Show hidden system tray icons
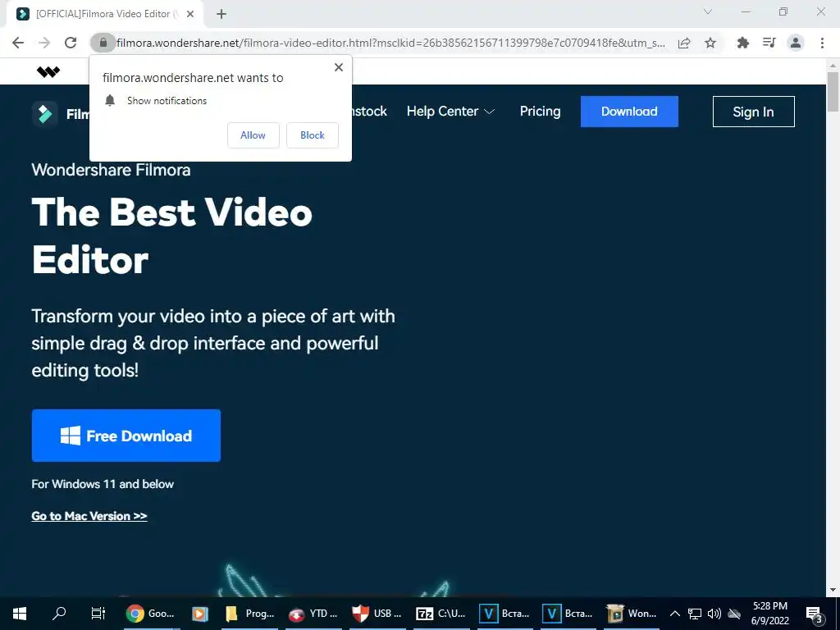The height and width of the screenshot is (630, 840). pos(675,614)
